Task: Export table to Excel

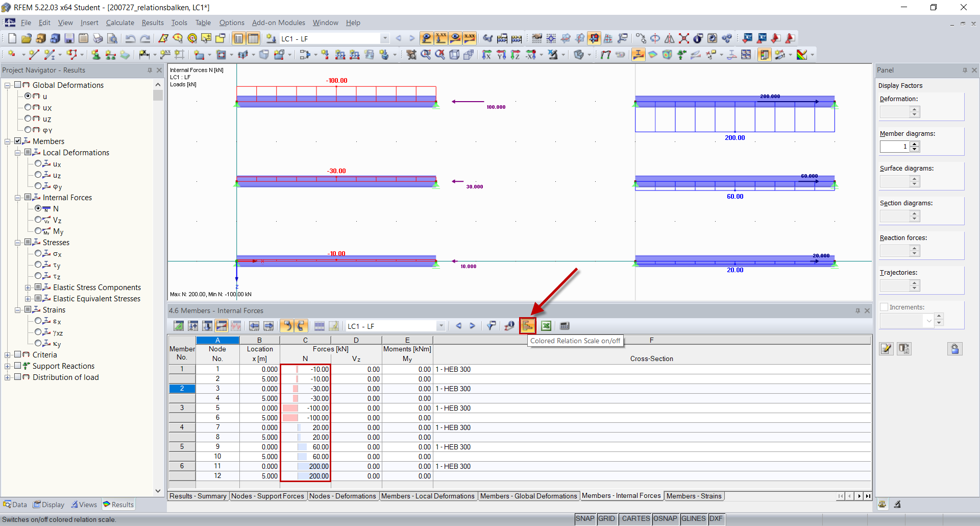Action: point(546,326)
